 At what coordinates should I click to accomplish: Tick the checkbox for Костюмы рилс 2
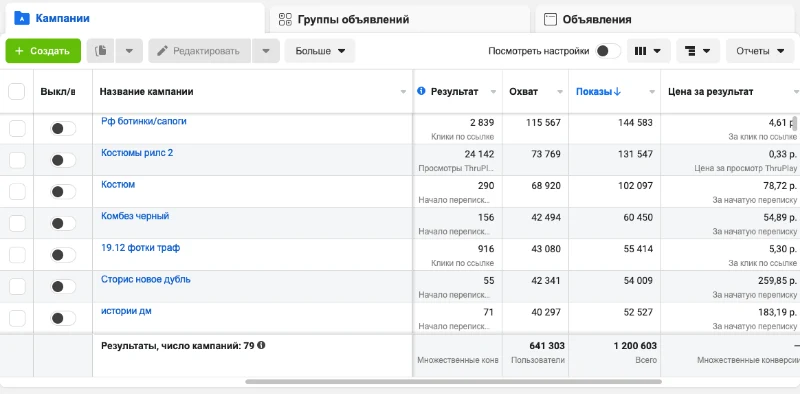click(17, 160)
